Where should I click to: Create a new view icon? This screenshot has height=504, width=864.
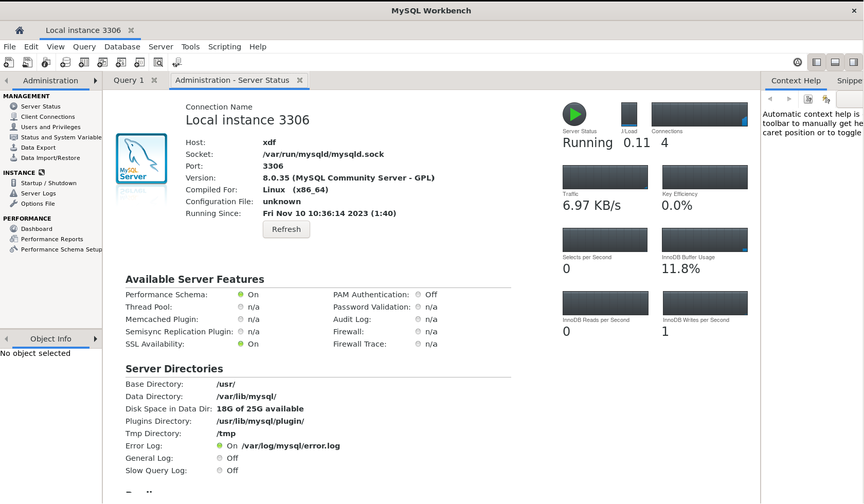point(102,62)
